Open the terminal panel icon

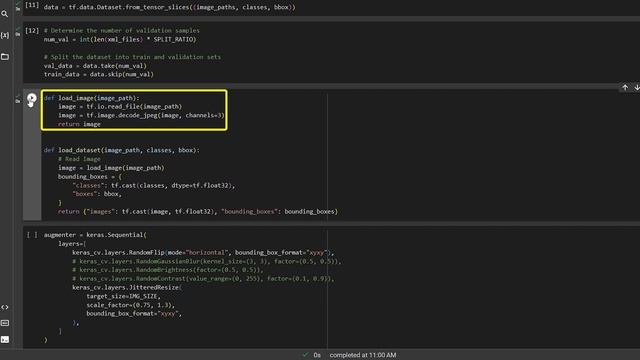click(4, 339)
